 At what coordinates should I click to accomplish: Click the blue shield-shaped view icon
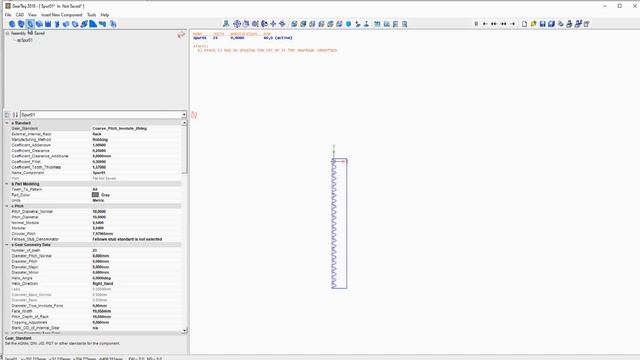coord(348,24)
